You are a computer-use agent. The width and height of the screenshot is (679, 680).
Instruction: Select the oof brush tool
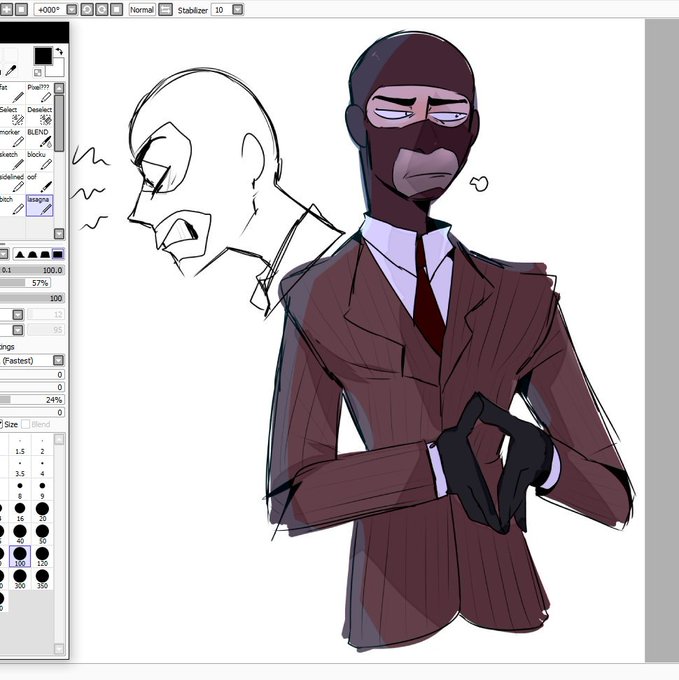[39, 183]
